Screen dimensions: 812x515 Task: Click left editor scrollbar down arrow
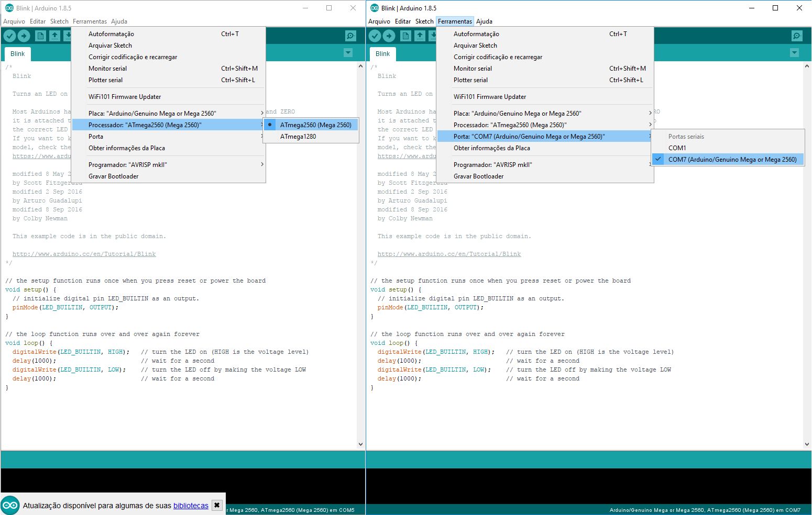pyautogui.click(x=360, y=444)
